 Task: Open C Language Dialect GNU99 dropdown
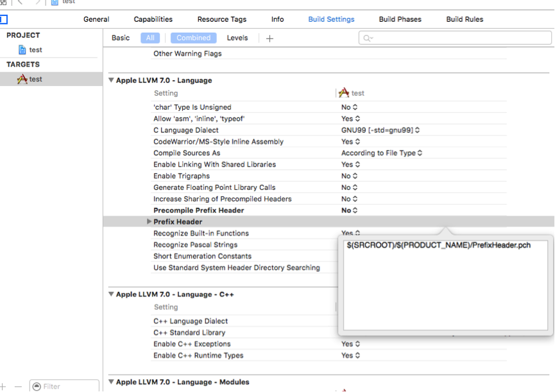pyautogui.click(x=380, y=130)
